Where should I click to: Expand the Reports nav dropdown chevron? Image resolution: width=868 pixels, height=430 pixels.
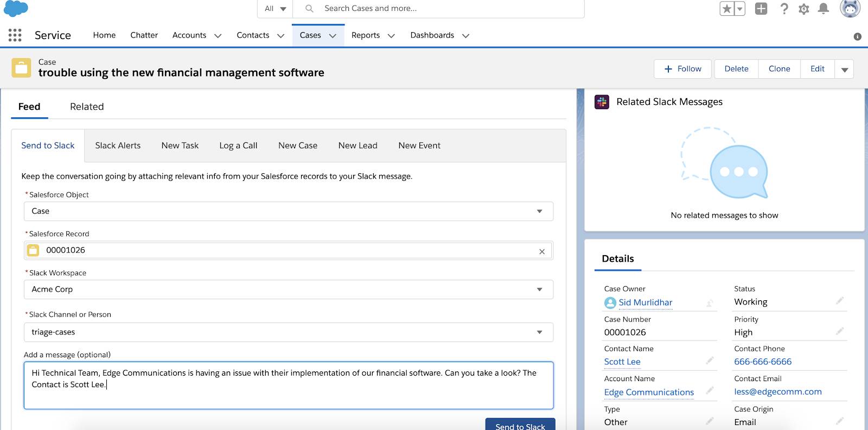(391, 36)
